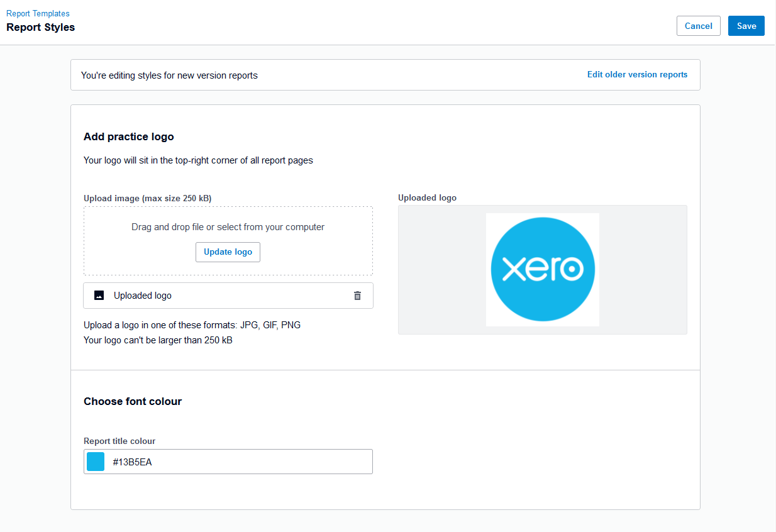Image resolution: width=776 pixels, height=532 pixels.
Task: Open the Report Templates breadcrumb link
Action: click(x=38, y=13)
